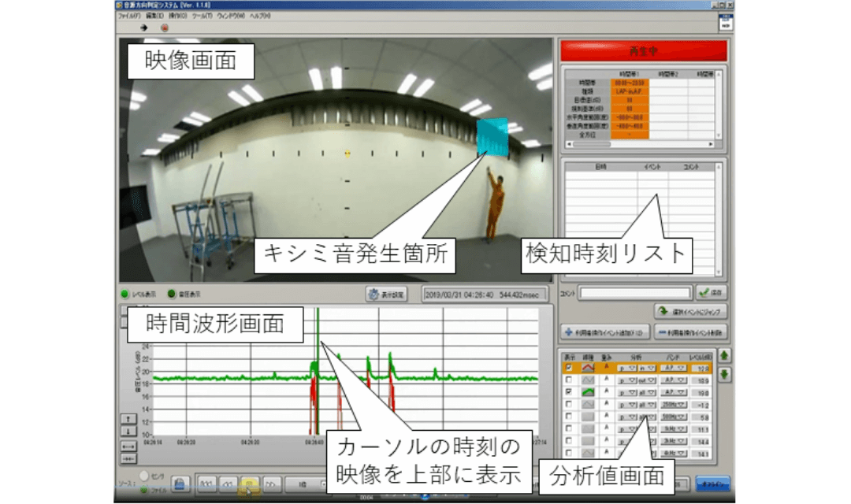Click the green down-arrow row move icon

pos(725,374)
